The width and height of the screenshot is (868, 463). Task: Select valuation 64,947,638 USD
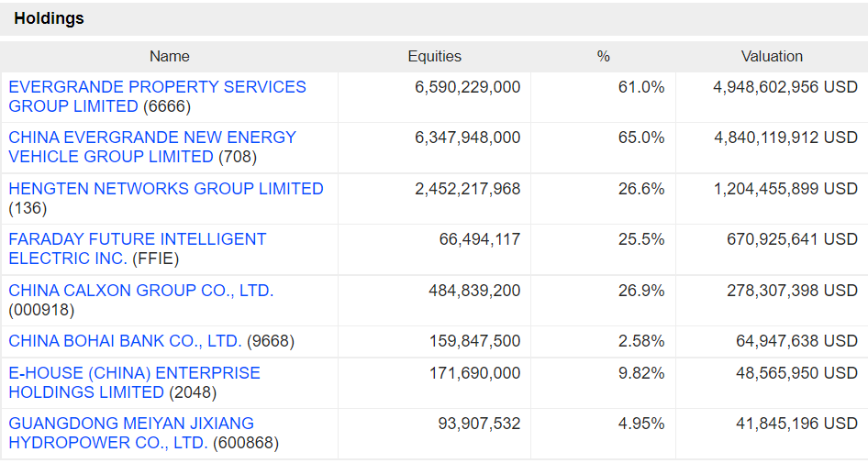coord(797,341)
